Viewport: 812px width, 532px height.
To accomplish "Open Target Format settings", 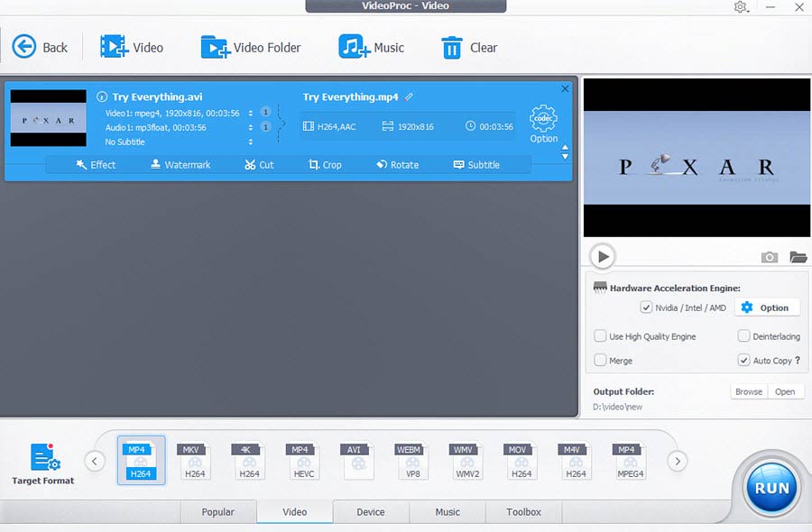I will [x=43, y=463].
